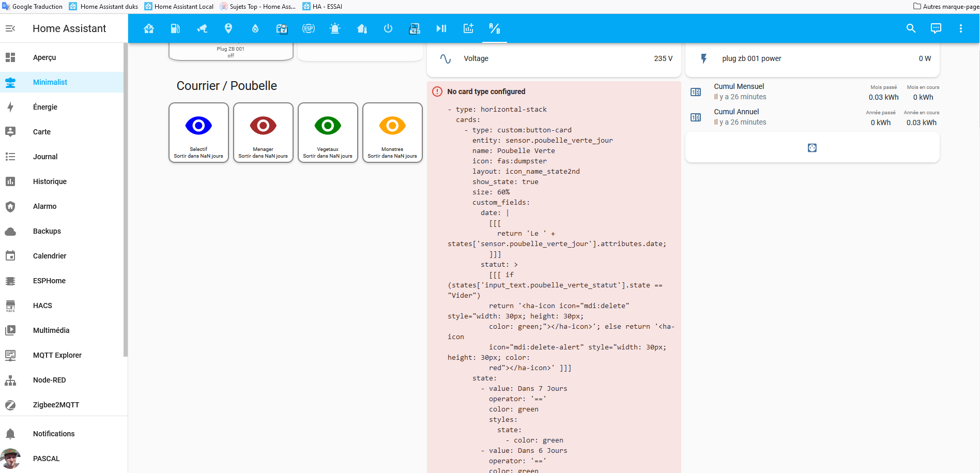The height and width of the screenshot is (473, 980).
Task: Open the assistant chat icon
Action: (x=936, y=28)
